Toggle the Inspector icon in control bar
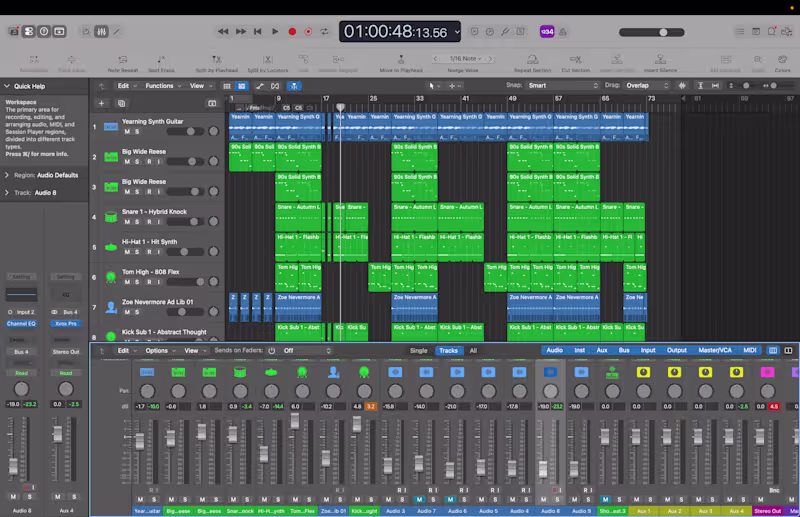The image size is (800, 517). [x=29, y=32]
